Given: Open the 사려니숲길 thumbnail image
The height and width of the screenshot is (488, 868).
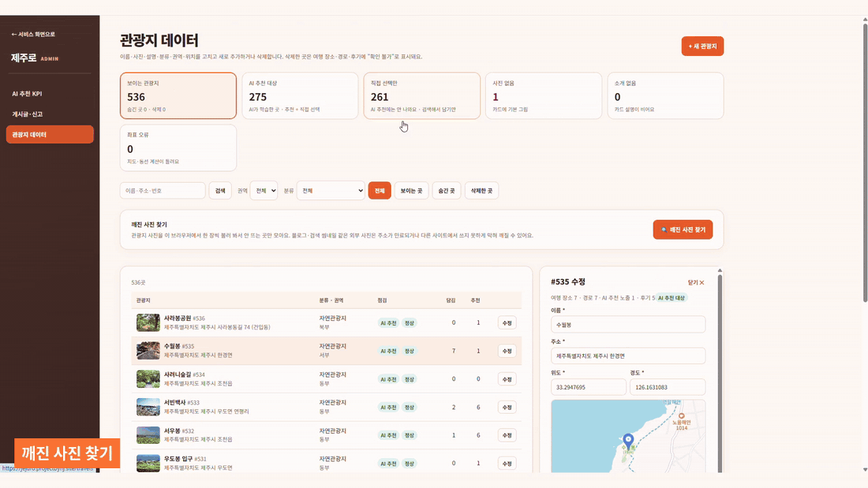Looking at the screenshot, I should pos(148,379).
